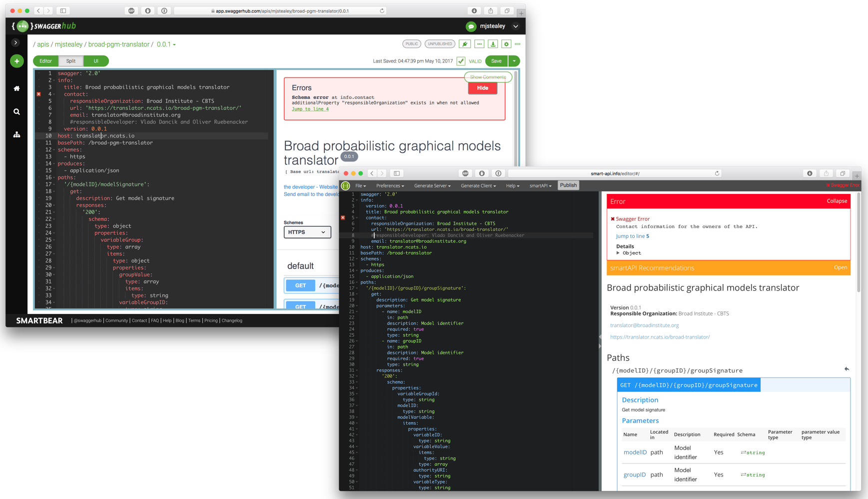
Task: Open the Share button in the SwaggerHub Safari window
Action: pos(491,10)
